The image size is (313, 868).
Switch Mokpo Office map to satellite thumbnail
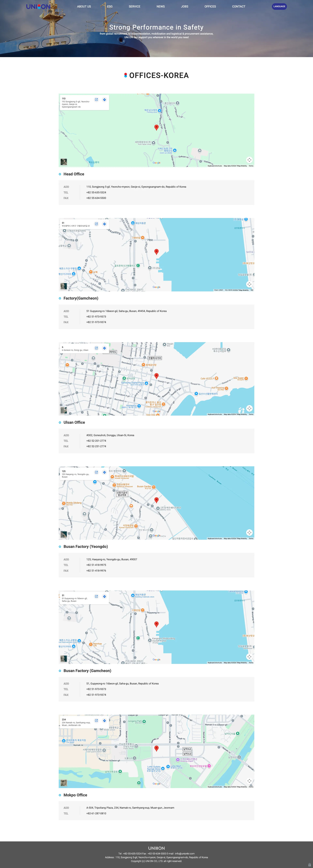64,783
